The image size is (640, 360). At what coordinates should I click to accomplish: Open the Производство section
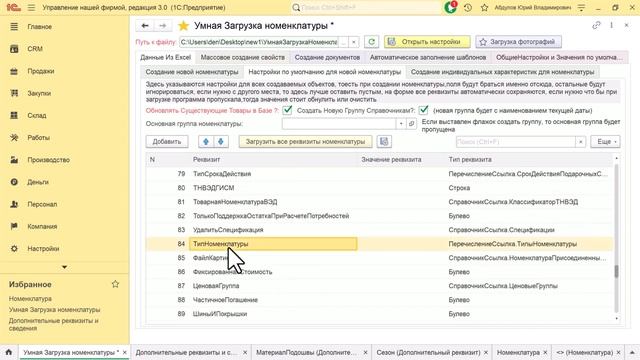(x=49, y=160)
